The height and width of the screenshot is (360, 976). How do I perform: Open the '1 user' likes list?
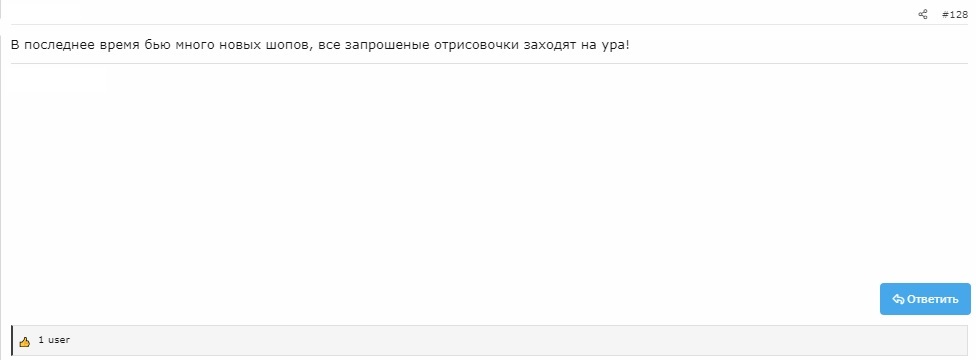54,340
